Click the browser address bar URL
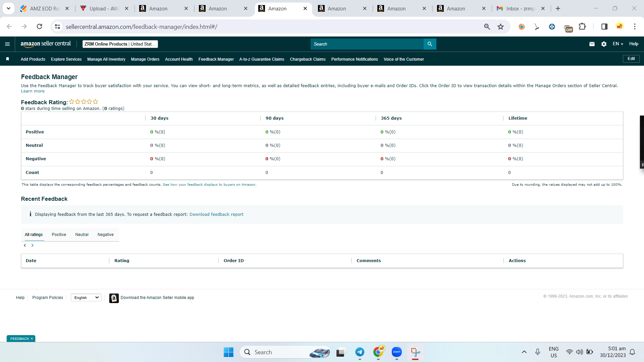This screenshot has width=644, height=362. click(x=141, y=26)
